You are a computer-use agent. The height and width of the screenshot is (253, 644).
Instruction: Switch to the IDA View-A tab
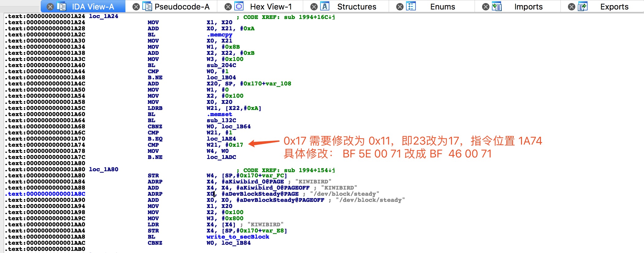click(x=93, y=7)
